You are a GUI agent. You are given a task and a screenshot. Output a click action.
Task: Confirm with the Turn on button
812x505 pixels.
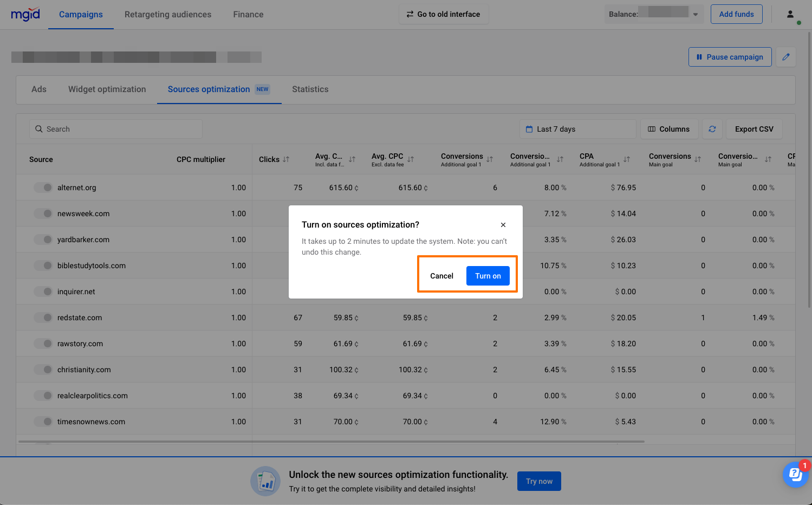pos(488,276)
